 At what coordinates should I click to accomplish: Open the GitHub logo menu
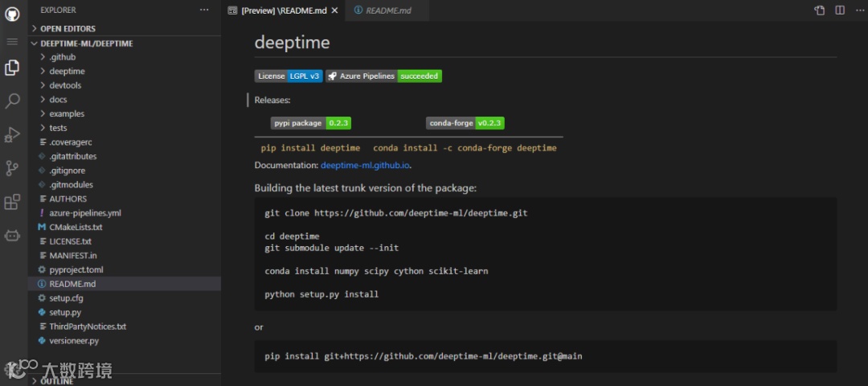click(12, 14)
